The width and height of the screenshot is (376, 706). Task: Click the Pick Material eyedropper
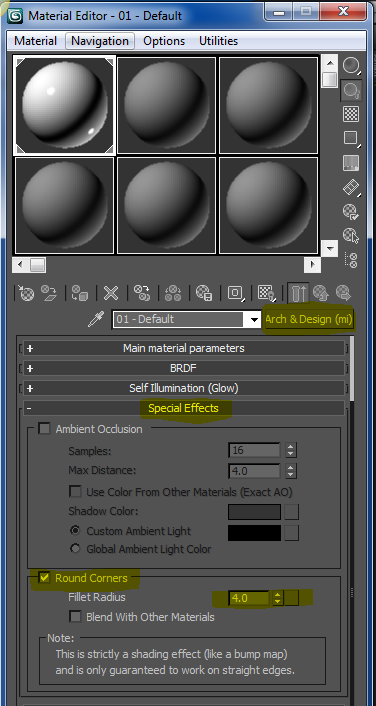pyautogui.click(x=96, y=320)
